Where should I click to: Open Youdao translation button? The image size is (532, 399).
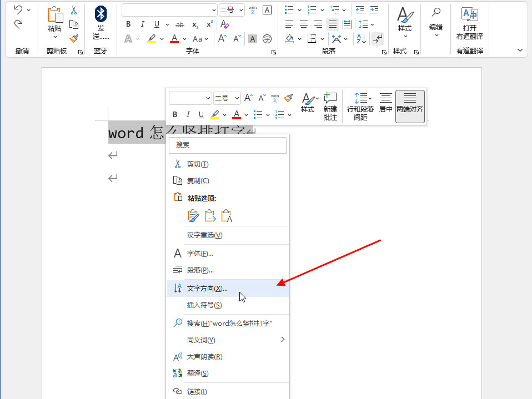[x=470, y=23]
